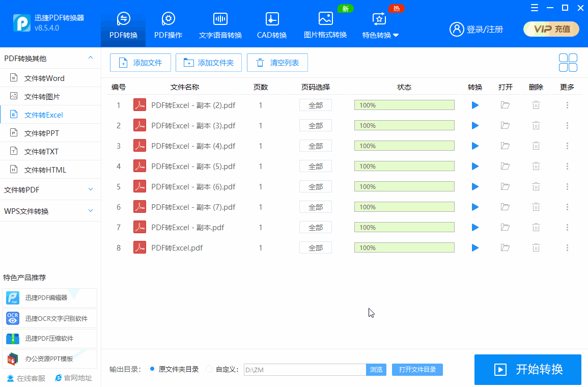Expand the 文件转PDF section
Image resolution: width=588 pixels, height=387 pixels.
[x=49, y=189]
